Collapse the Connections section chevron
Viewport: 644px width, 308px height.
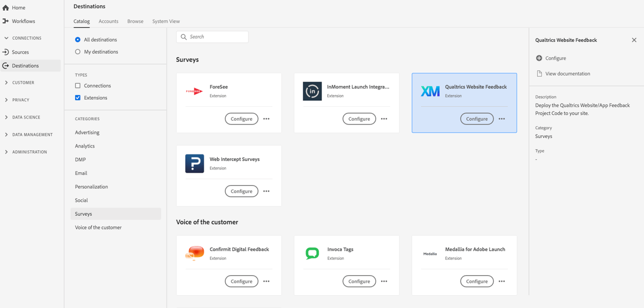tap(6, 38)
